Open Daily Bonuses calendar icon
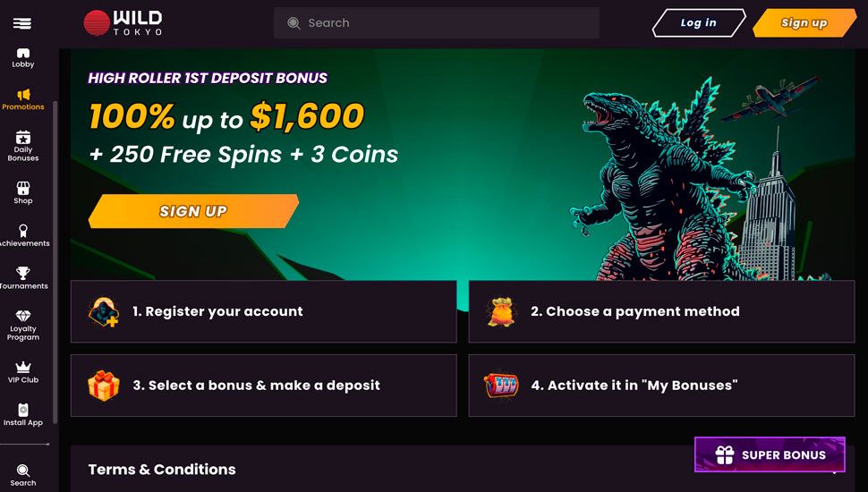 pos(23,138)
